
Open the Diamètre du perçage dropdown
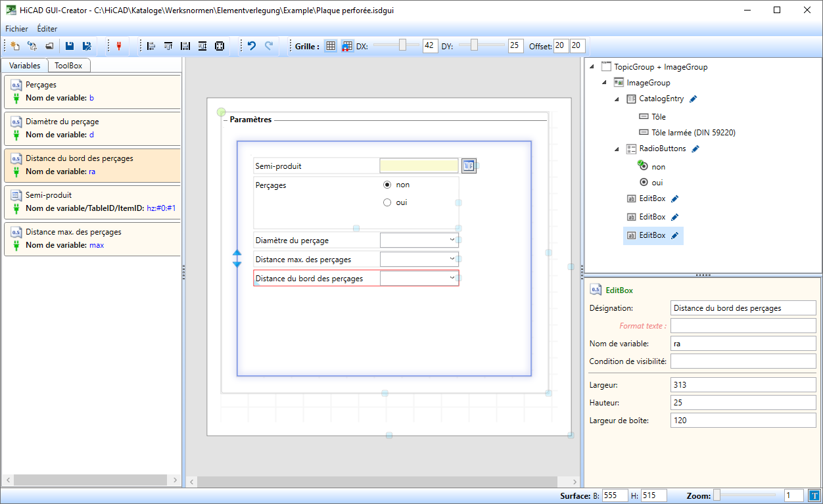(x=452, y=240)
